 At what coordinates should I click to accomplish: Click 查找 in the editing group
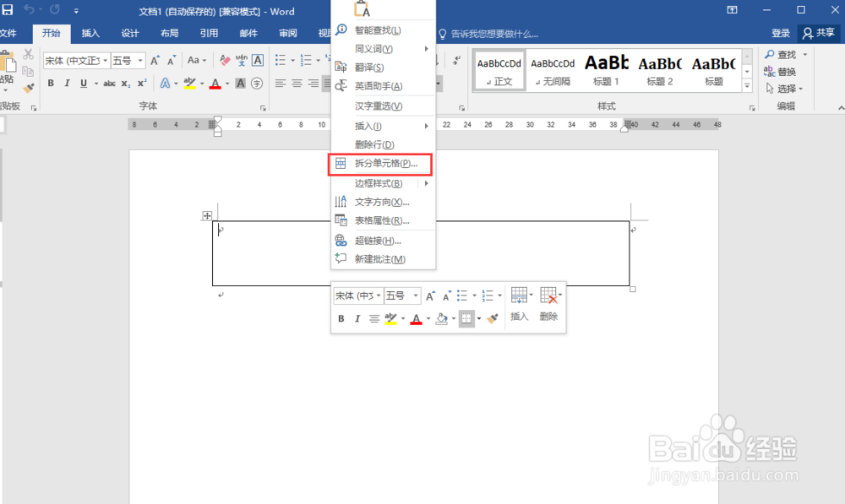(781, 55)
